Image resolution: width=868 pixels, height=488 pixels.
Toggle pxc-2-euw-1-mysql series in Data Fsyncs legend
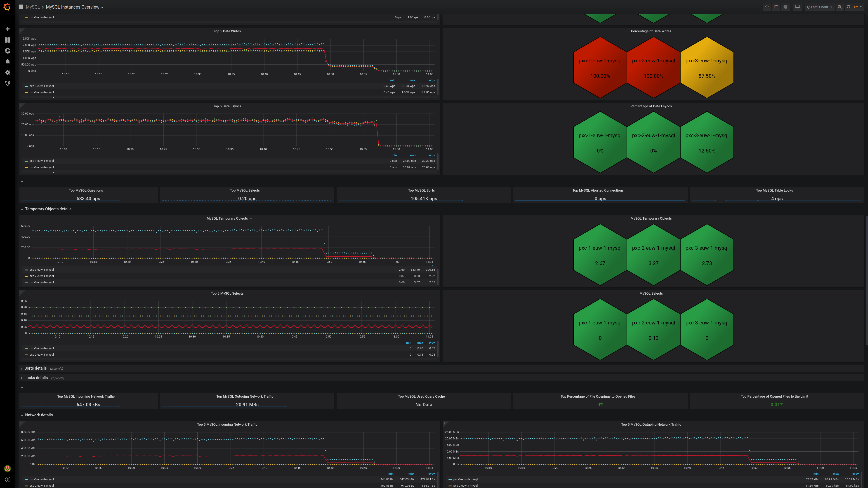coord(41,167)
